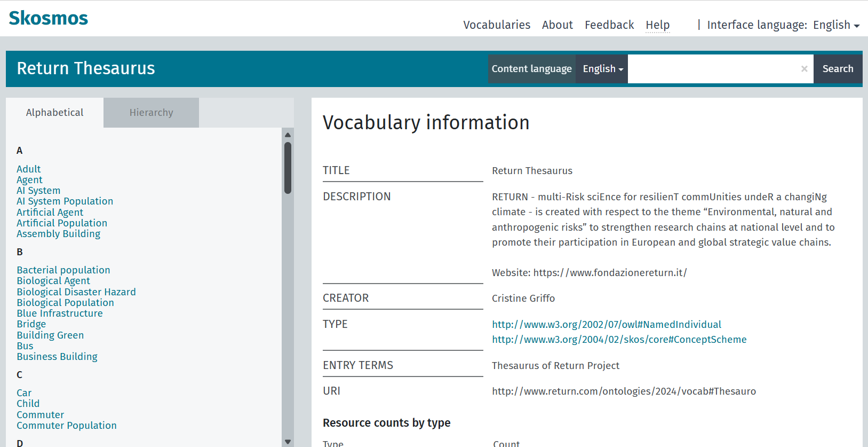Select the Car concept
The width and height of the screenshot is (868, 447).
click(x=24, y=393)
